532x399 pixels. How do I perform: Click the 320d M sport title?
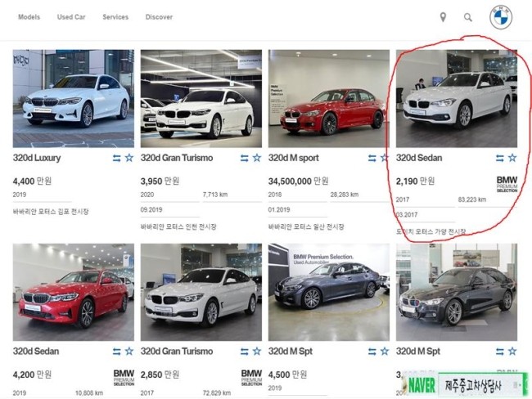tap(294, 158)
